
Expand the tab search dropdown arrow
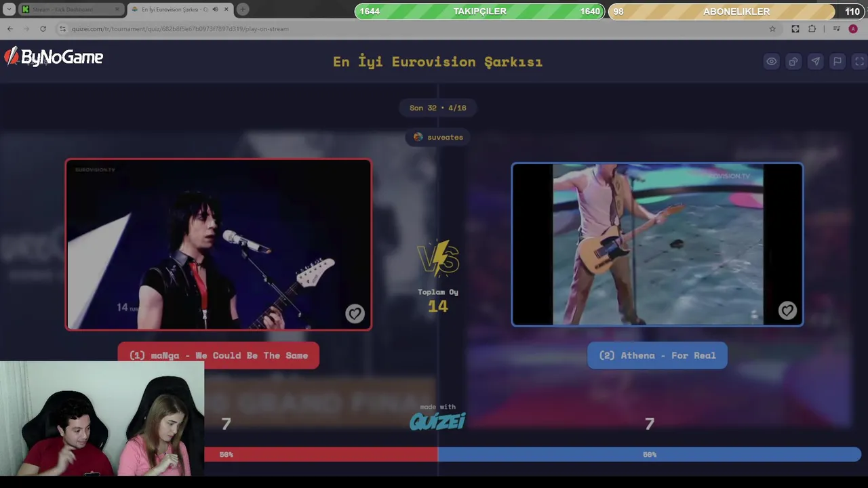coord(9,9)
